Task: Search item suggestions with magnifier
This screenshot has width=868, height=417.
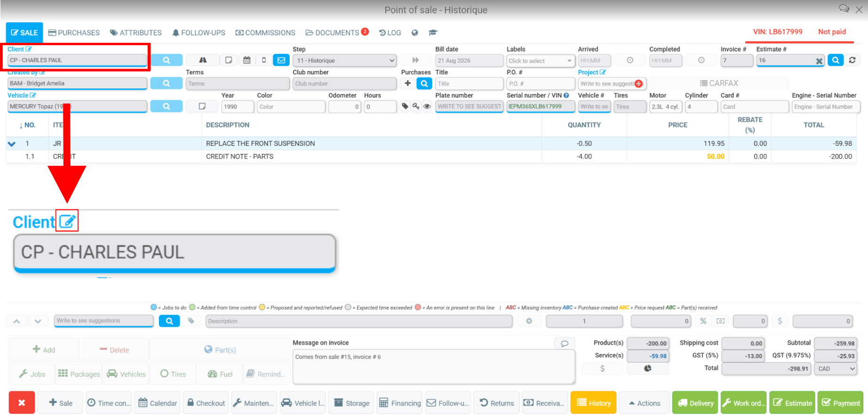Action: click(170, 321)
